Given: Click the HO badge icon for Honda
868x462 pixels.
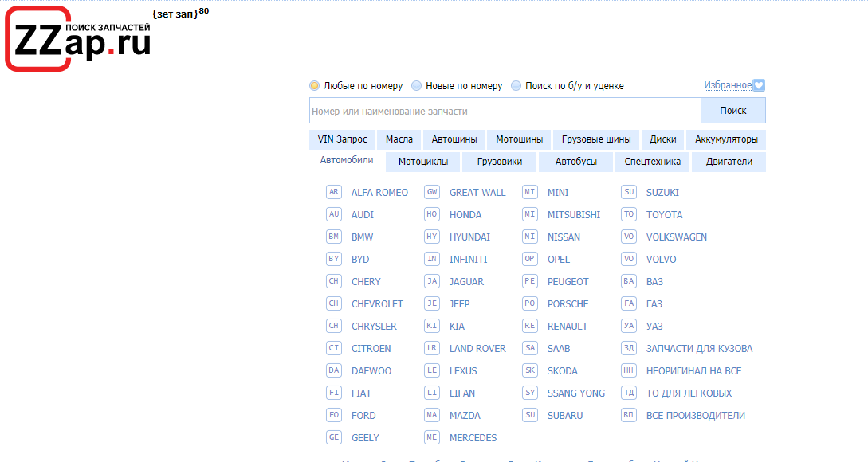Looking at the screenshot, I should pyautogui.click(x=432, y=214).
